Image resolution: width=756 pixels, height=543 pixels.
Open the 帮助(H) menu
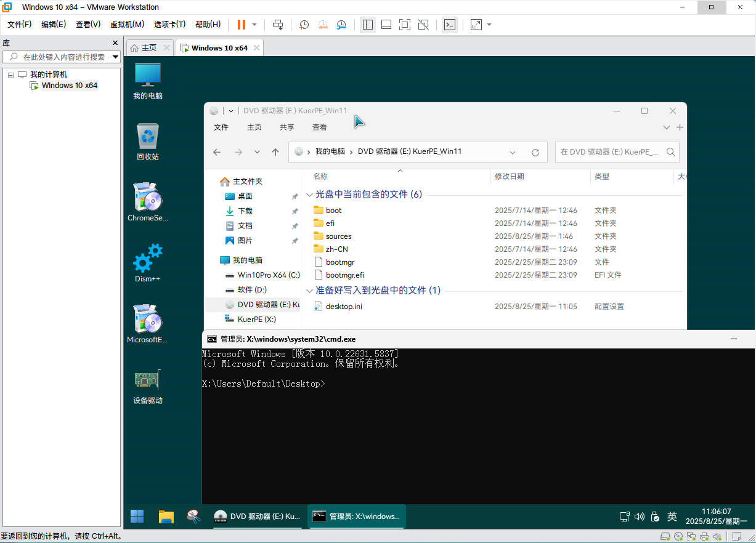(208, 25)
